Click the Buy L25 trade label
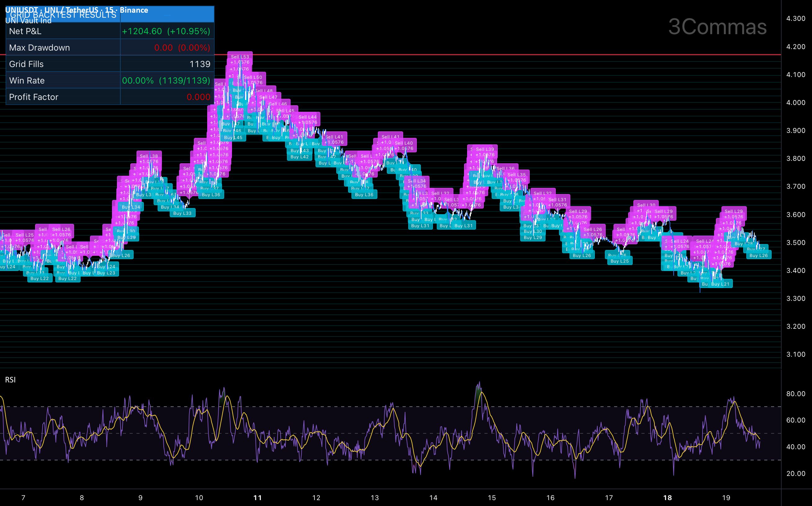 coord(620,261)
